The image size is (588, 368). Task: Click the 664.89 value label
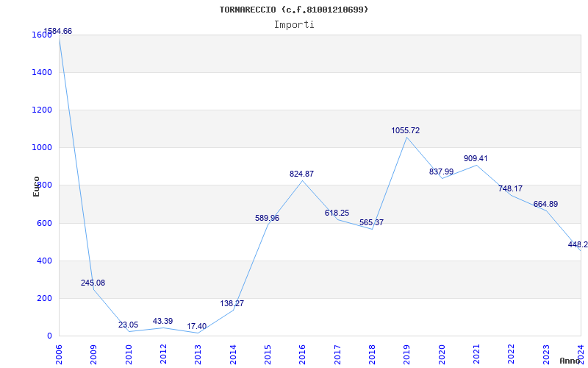pos(545,204)
